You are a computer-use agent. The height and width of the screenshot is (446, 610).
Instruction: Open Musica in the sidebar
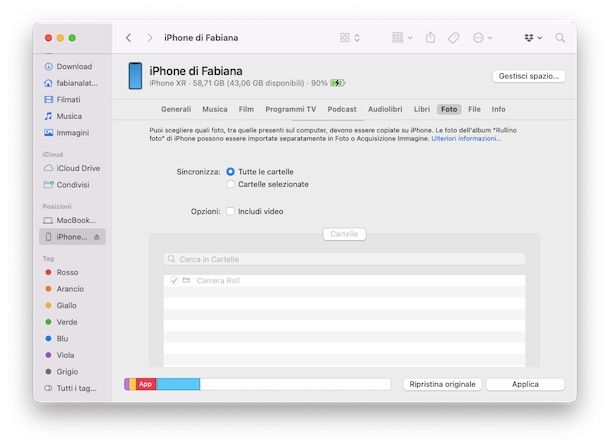click(x=63, y=116)
